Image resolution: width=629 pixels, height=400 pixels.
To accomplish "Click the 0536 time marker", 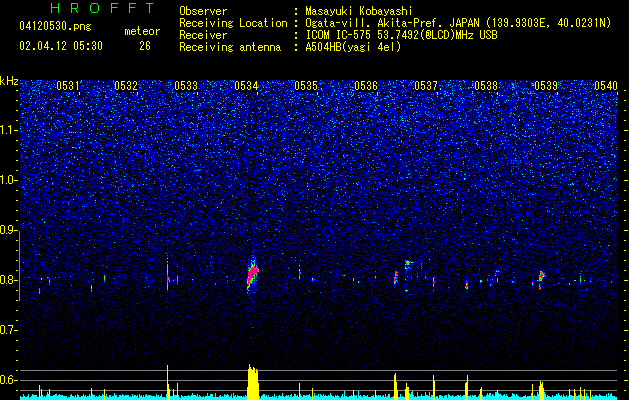I will [366, 85].
